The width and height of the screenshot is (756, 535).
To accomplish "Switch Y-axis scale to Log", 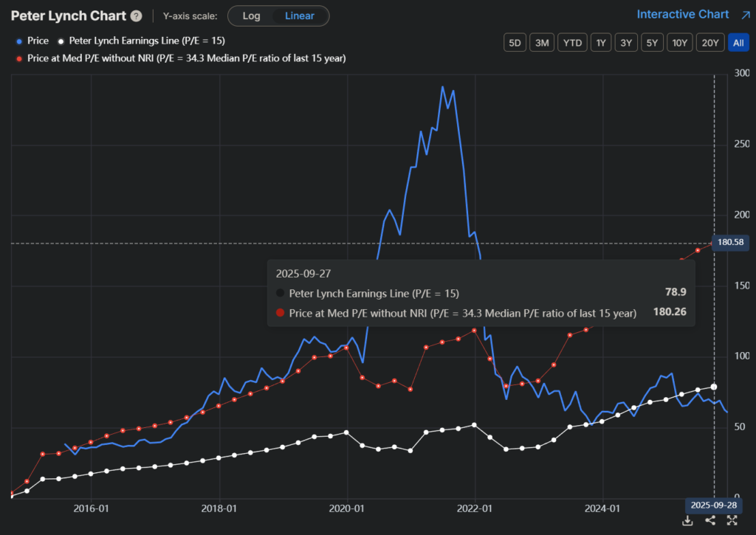I will click(251, 15).
